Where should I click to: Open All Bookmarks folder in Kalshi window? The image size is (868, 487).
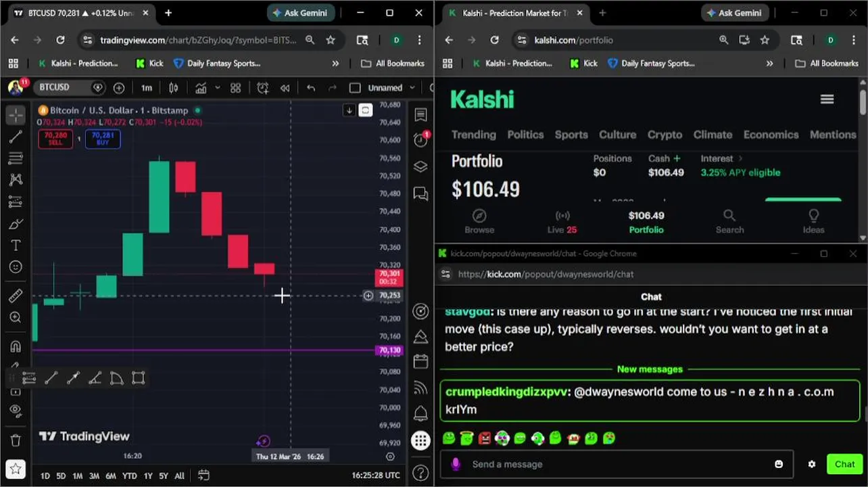826,63
